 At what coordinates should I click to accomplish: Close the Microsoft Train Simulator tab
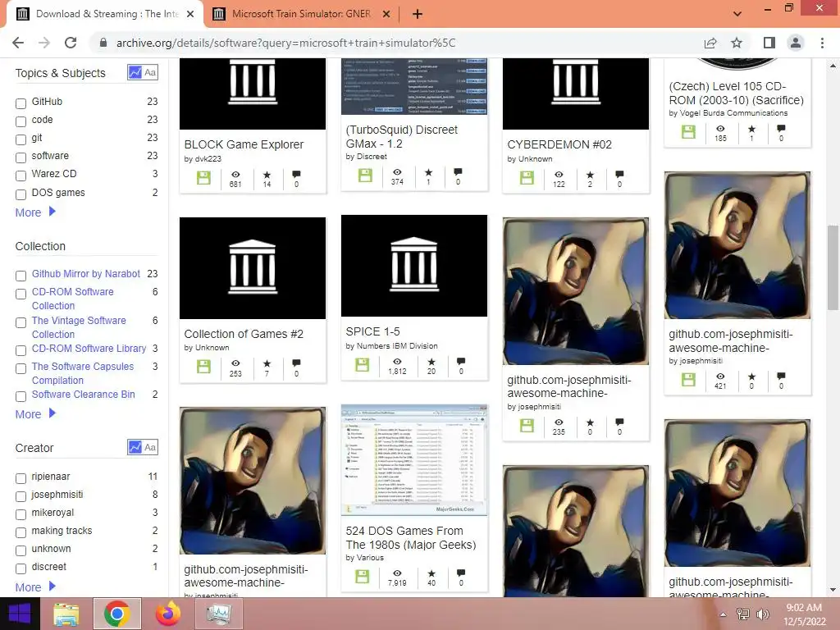coord(386,14)
